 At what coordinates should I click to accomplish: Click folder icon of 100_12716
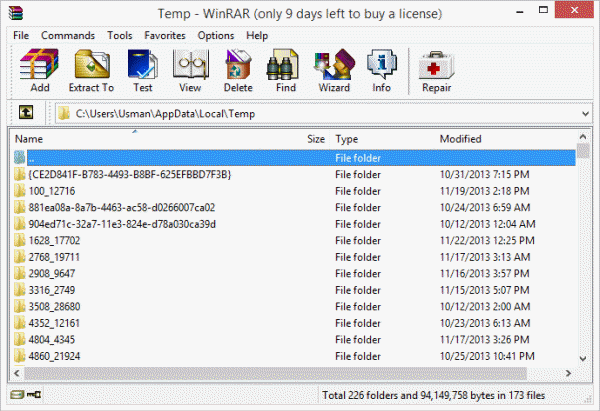click(x=20, y=191)
